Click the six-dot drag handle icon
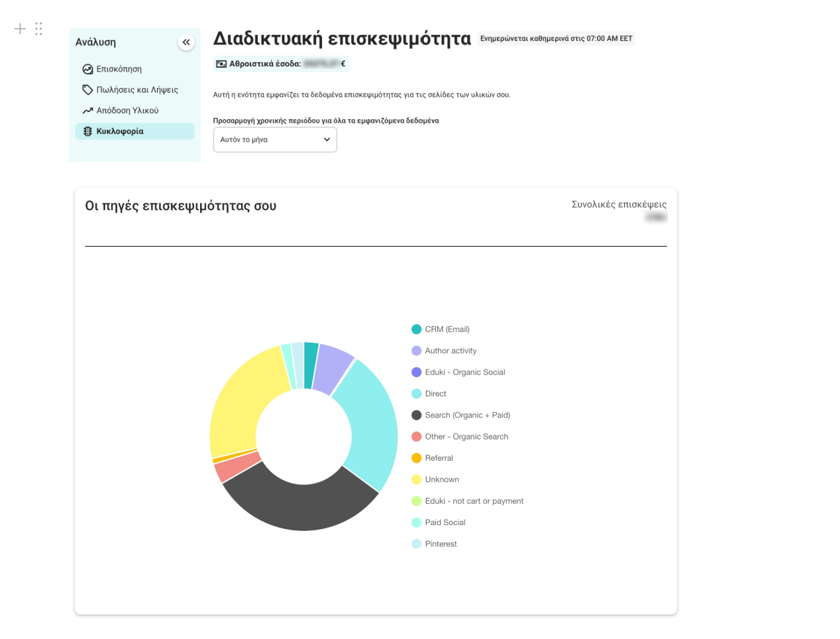840x639 pixels. [38, 29]
